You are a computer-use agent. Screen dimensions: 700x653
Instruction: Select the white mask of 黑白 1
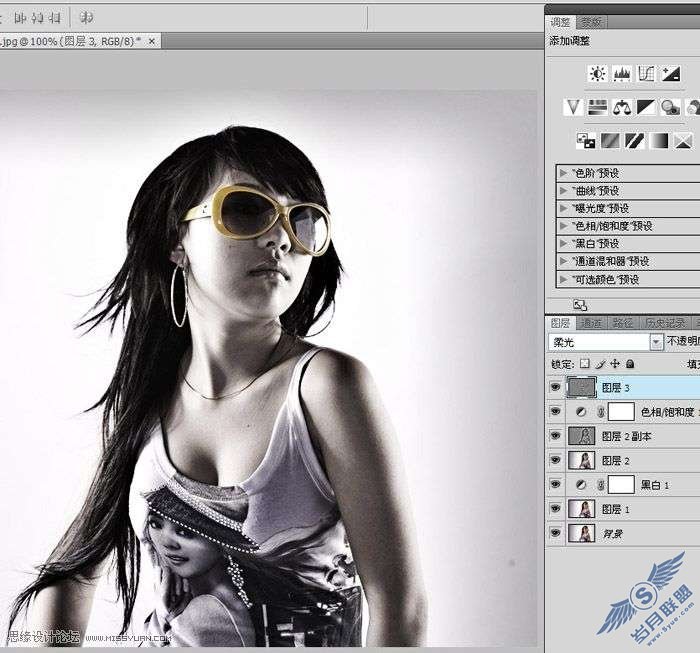[621, 485]
